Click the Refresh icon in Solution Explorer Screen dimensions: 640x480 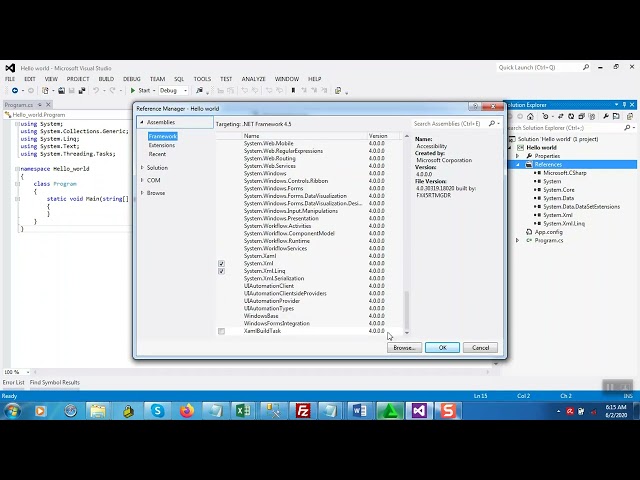(571, 116)
